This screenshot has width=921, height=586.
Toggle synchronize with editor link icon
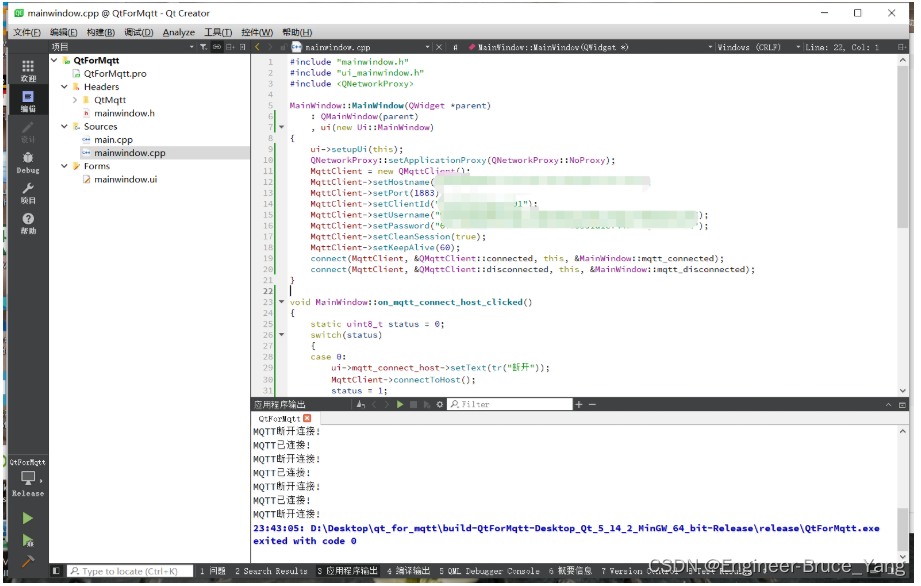(217, 47)
